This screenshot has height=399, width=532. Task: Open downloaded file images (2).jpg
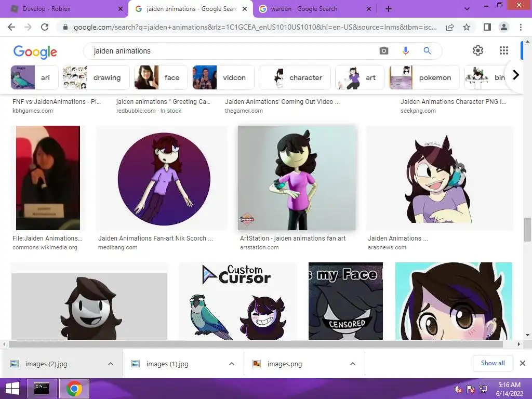click(46, 364)
